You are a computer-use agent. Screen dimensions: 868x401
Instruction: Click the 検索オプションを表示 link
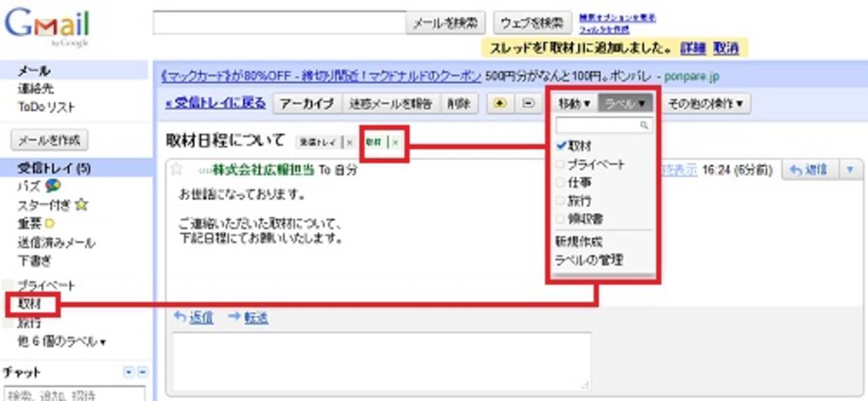tap(617, 17)
